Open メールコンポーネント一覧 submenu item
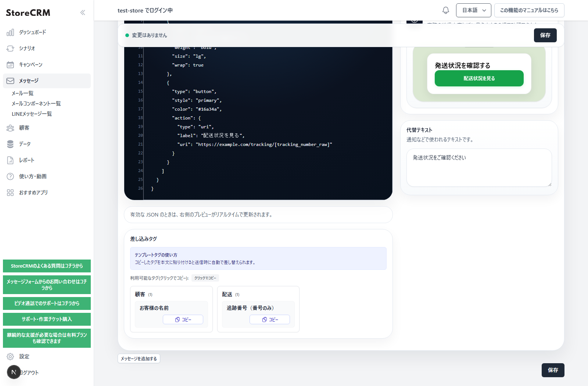This screenshot has width=588, height=386. (36, 104)
